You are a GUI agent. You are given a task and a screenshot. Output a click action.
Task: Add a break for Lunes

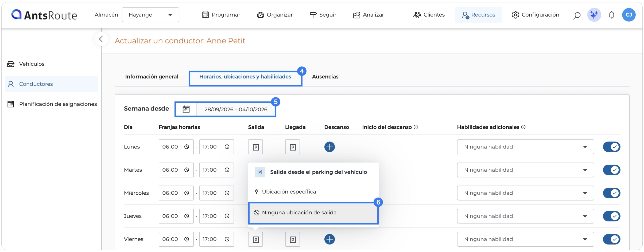point(329,147)
